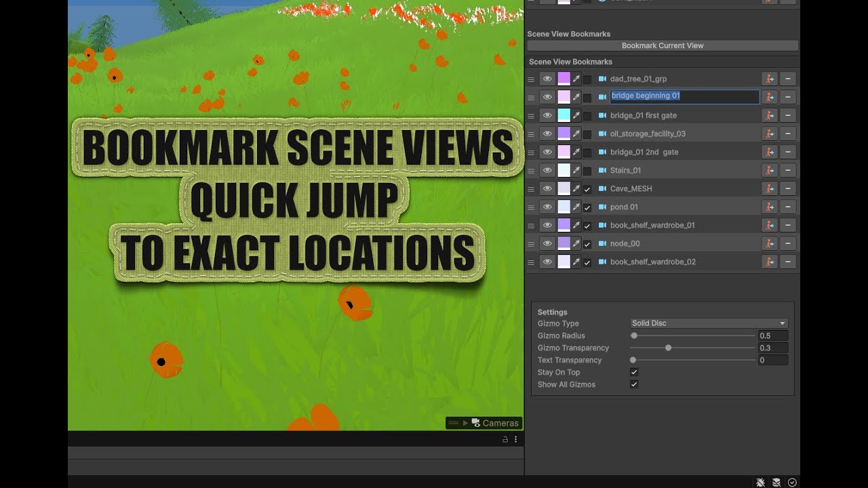Open the color swatch for node_00
Image resolution: width=868 pixels, height=488 pixels.
point(564,243)
